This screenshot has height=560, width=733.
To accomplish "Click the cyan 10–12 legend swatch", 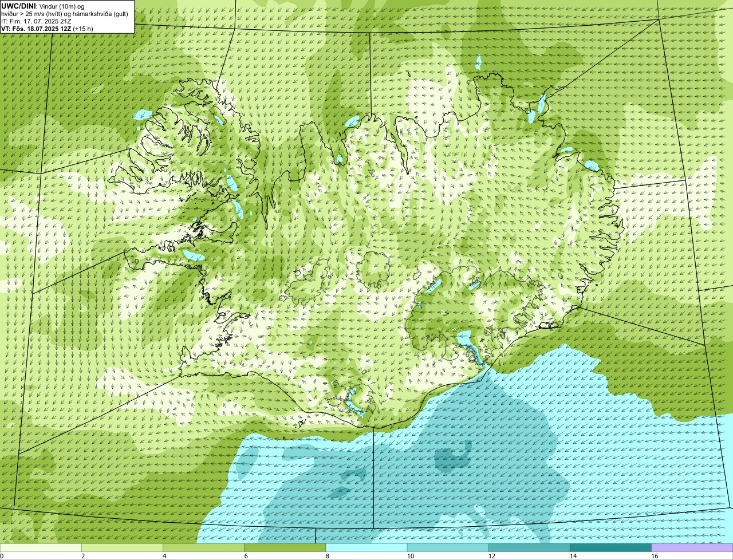I will pyautogui.click(x=448, y=547).
